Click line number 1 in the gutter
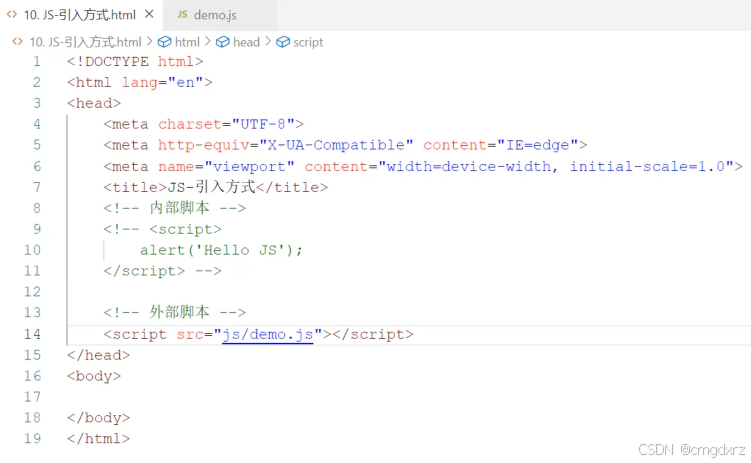 click(x=36, y=61)
